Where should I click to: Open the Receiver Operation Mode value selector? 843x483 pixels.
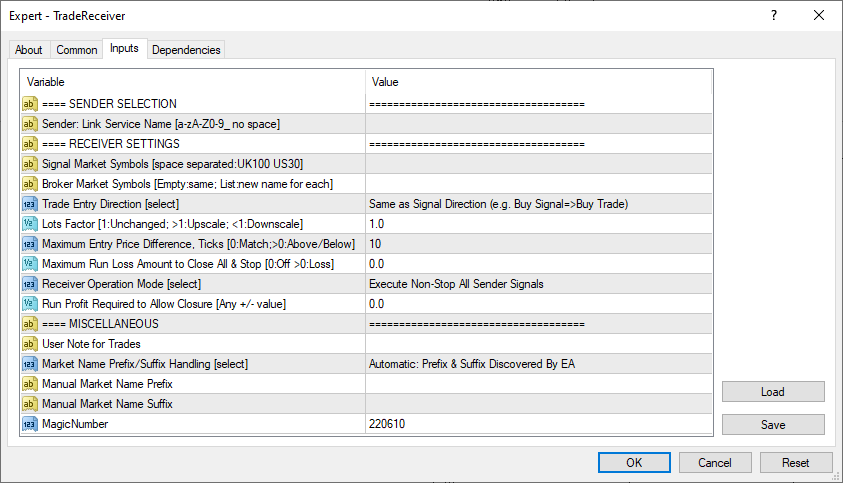[538, 284]
